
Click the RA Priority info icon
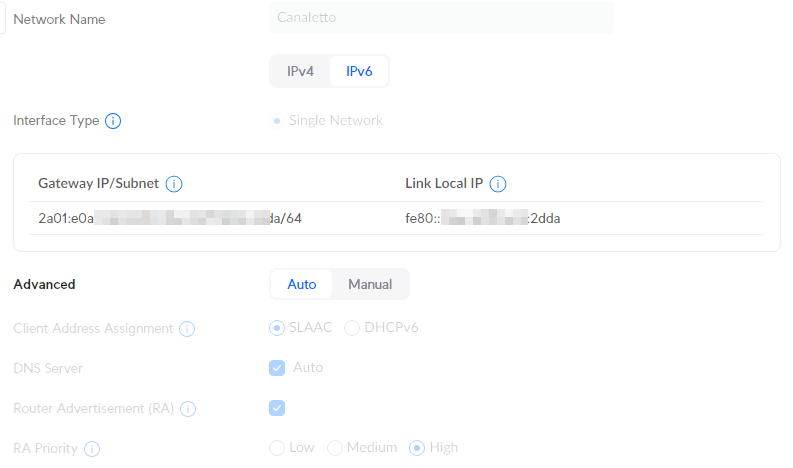(92, 448)
